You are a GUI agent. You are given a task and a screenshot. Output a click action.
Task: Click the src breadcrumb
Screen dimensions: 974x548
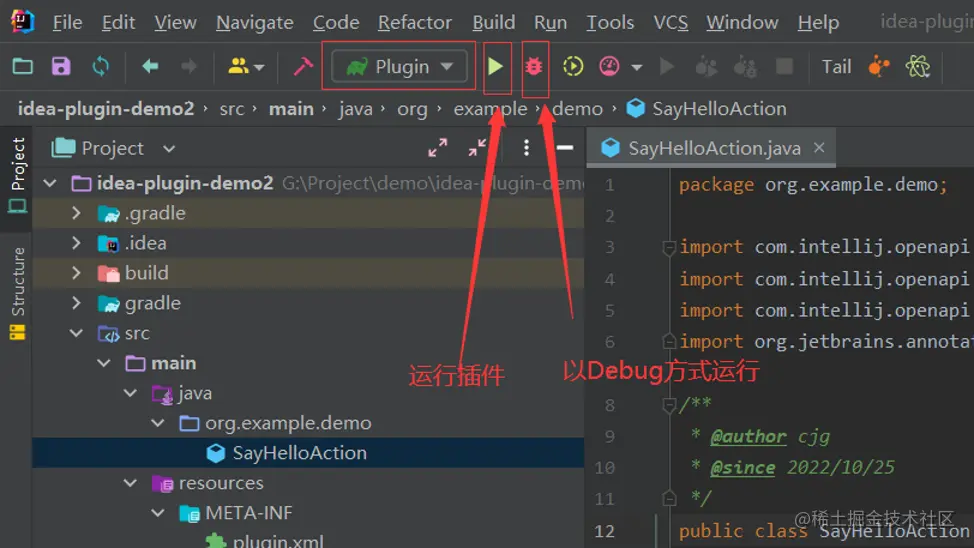click(232, 109)
